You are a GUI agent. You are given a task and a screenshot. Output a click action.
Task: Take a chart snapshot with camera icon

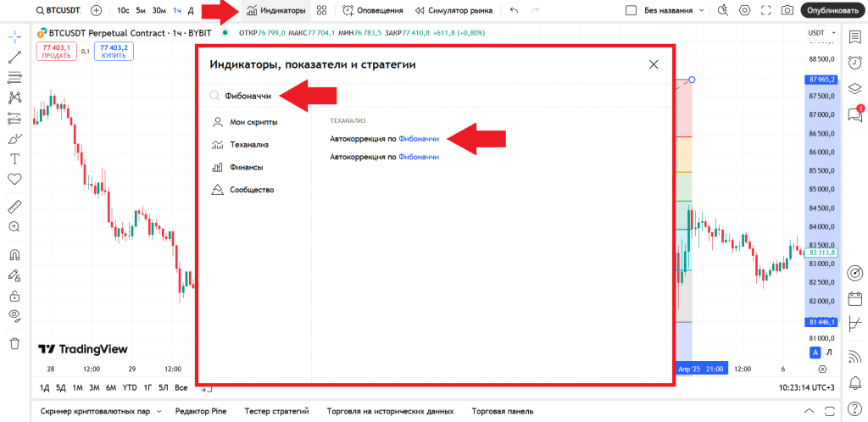coord(787,10)
